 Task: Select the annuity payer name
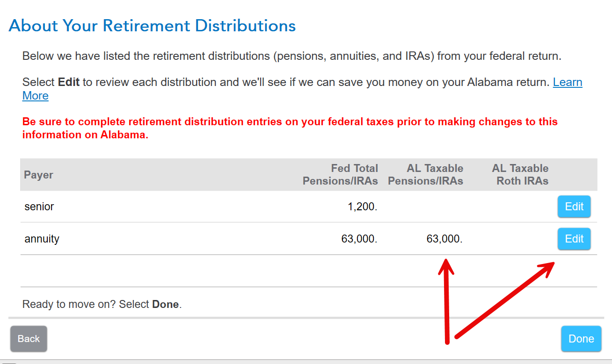click(42, 239)
